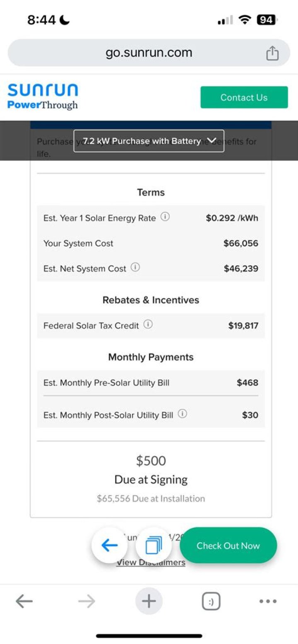Open a new tab with plus button
This screenshot has height=644, width=298.
pos(149,601)
